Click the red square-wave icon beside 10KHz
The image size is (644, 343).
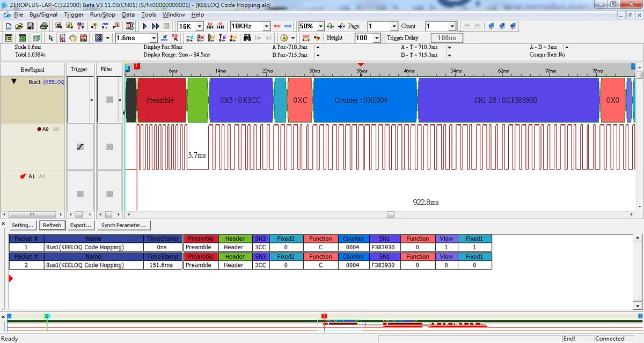277,26
